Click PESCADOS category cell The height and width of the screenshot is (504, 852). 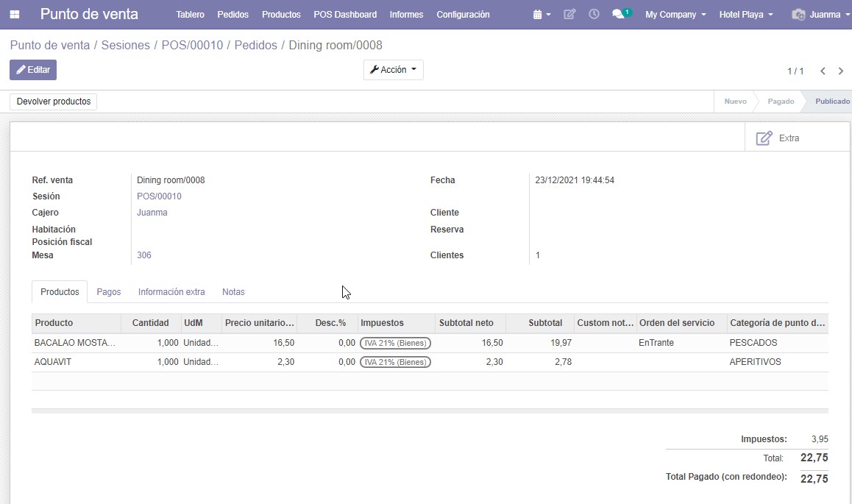tap(753, 343)
